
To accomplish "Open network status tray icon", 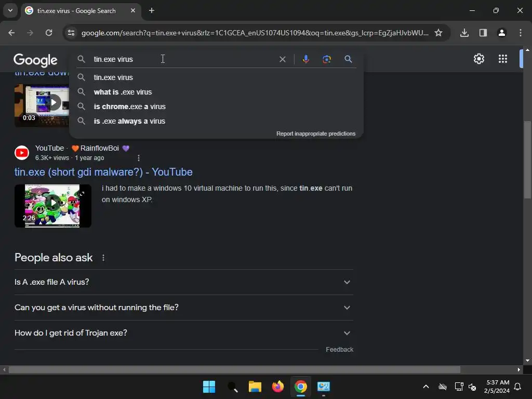I will pyautogui.click(x=459, y=387).
